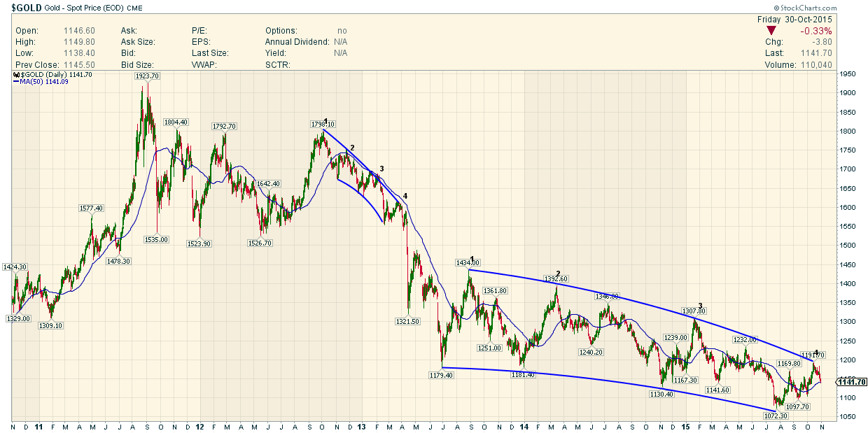Image resolution: width=868 pixels, height=433 pixels.
Task: Select the 1798.10 annotation flag
Action: (x=324, y=125)
